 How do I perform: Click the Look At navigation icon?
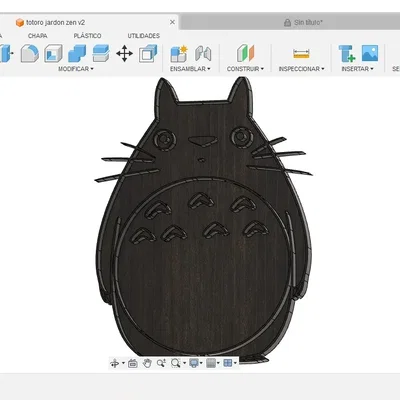click(x=133, y=363)
